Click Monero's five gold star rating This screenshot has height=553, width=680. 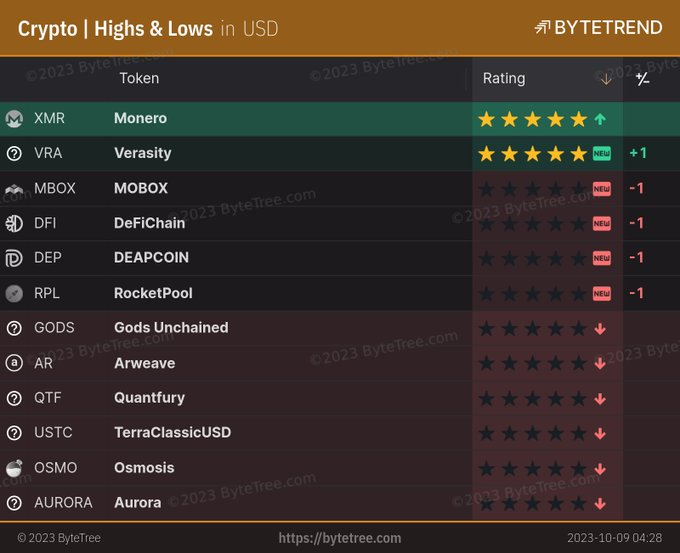[x=533, y=119]
